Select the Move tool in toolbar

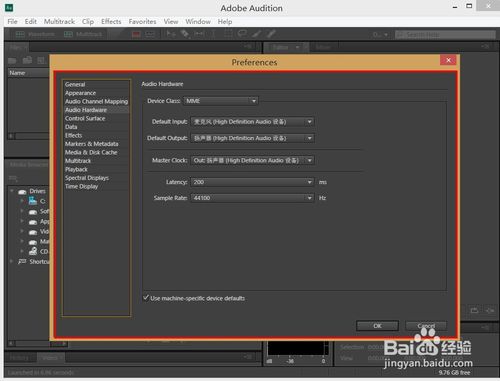coord(171,34)
